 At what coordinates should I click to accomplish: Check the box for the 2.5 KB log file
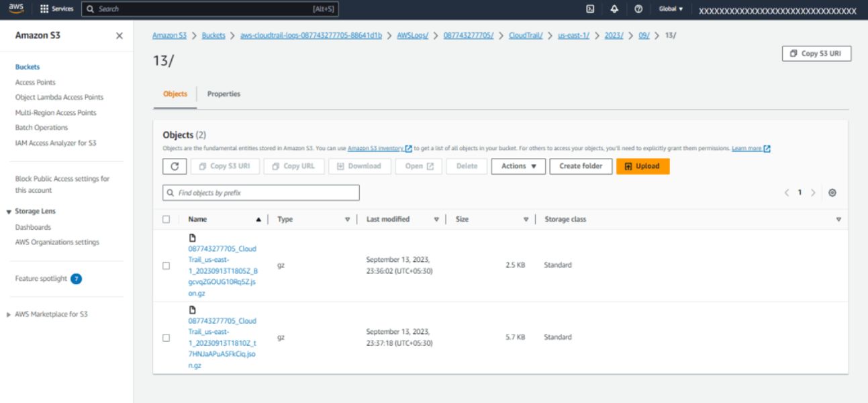[166, 265]
